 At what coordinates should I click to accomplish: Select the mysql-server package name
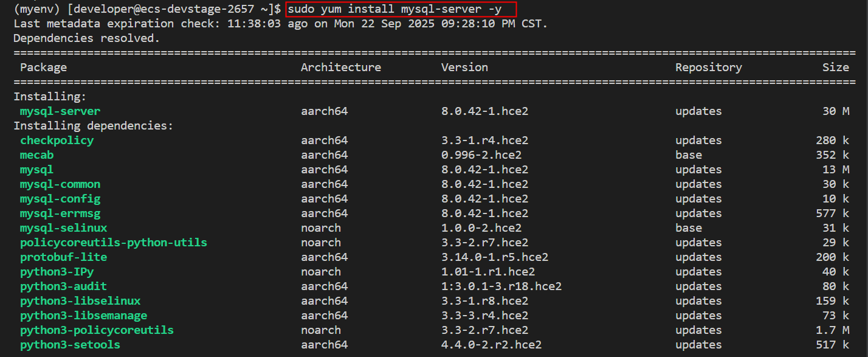pyautogui.click(x=60, y=111)
